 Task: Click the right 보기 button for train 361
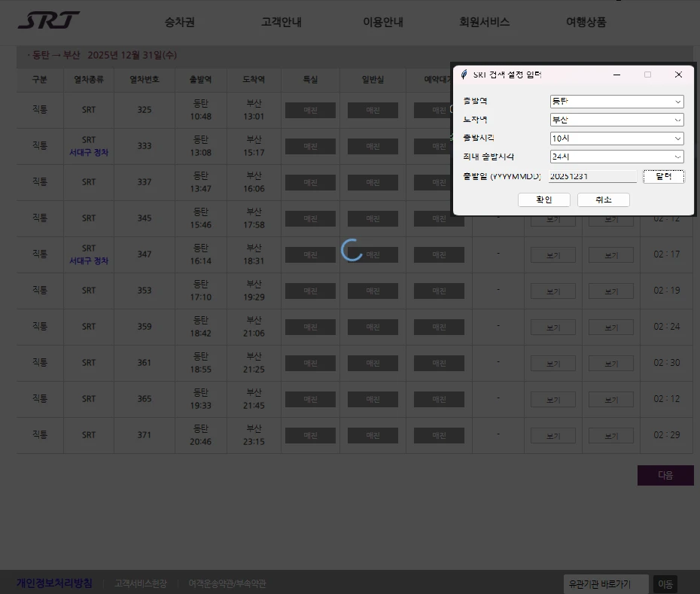pos(611,364)
